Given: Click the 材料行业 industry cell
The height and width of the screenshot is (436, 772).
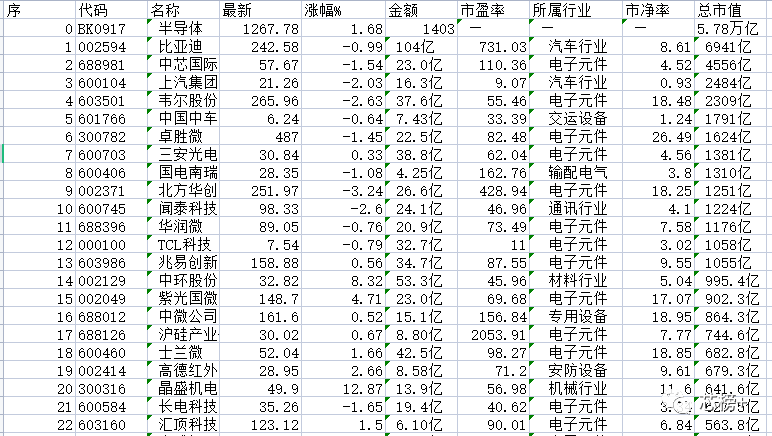Looking at the screenshot, I should pos(576,280).
